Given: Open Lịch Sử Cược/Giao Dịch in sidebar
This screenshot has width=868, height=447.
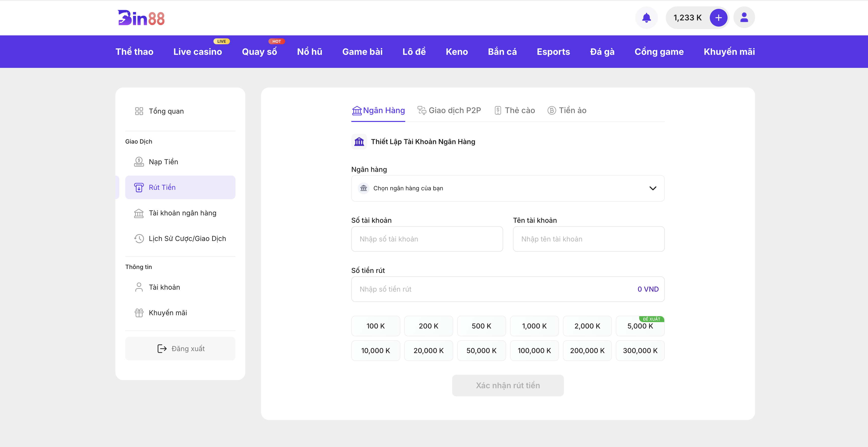Looking at the screenshot, I should [180, 238].
